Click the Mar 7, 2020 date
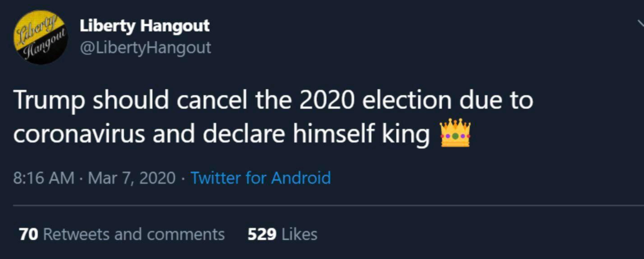The width and height of the screenshot is (644, 259). click(131, 178)
